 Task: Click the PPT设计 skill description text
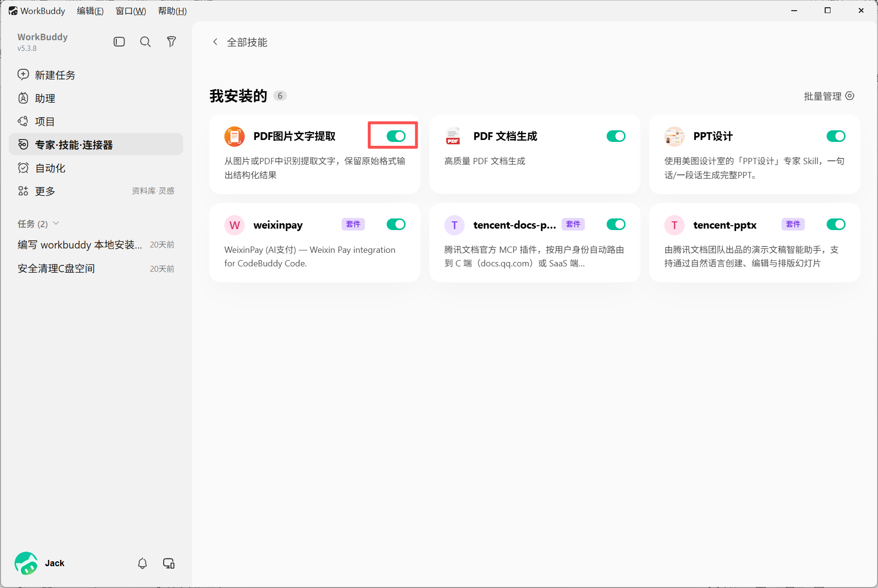click(754, 168)
